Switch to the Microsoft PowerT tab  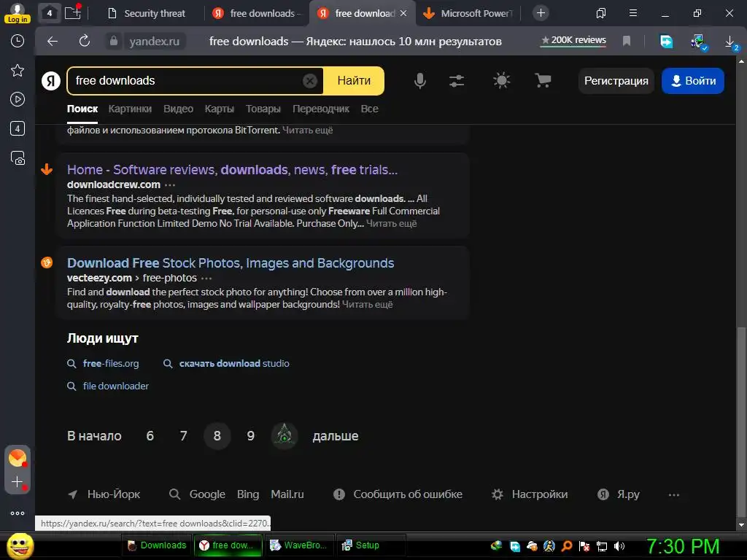pyautogui.click(x=469, y=13)
